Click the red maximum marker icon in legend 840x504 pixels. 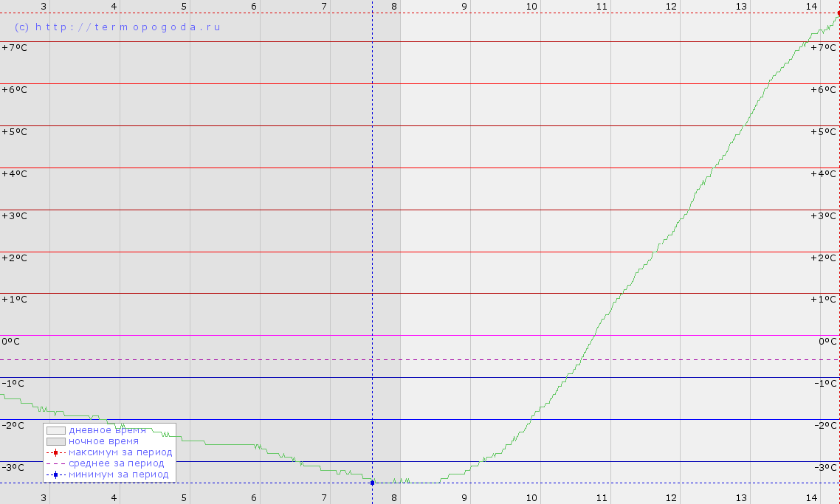coord(55,452)
